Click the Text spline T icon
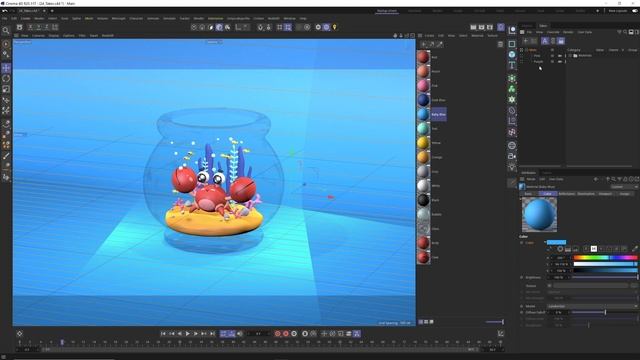Viewport: 640px width, 360px height. [x=512, y=65]
